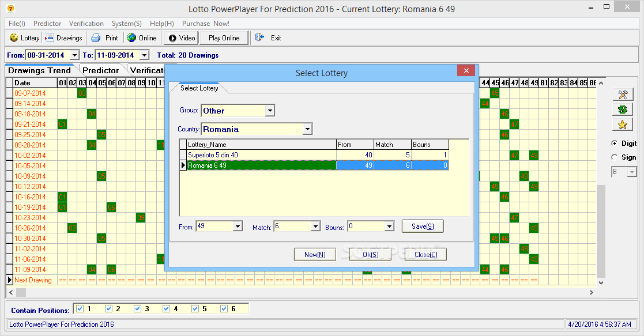Image resolution: width=644 pixels, height=336 pixels.
Task: Click the vertical scrollbar thumb of grid
Action: [x=601, y=231]
